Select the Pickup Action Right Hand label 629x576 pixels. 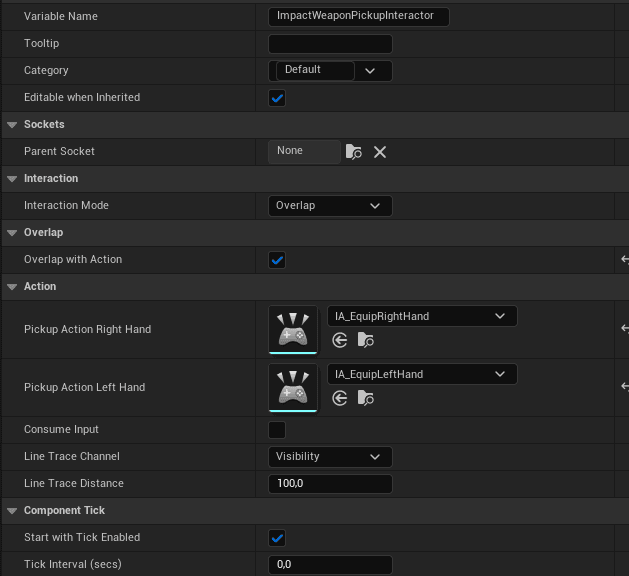pos(87,329)
